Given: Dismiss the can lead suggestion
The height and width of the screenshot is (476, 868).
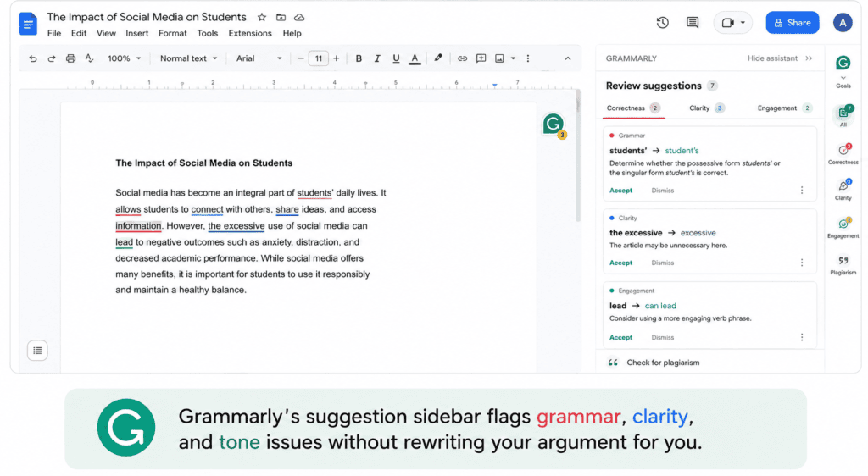Looking at the screenshot, I should pyautogui.click(x=663, y=337).
